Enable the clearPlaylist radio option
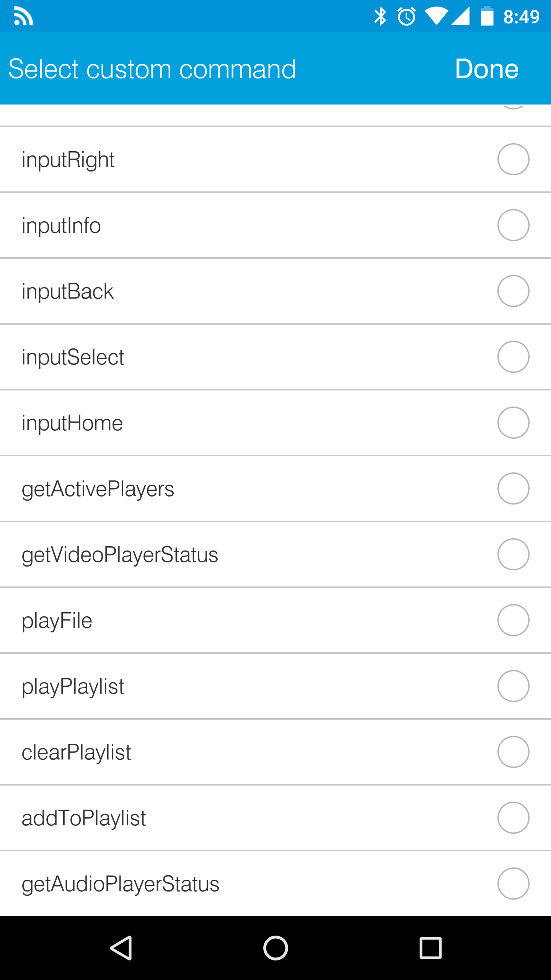This screenshot has width=551, height=980. (x=513, y=752)
